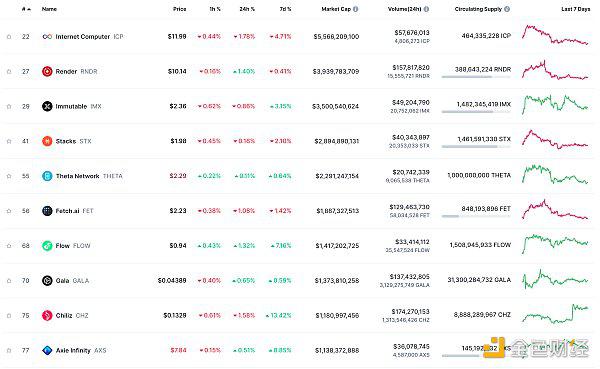Open the Flow FLOW coin page
Screen dimensions: 600x369
click(73, 246)
